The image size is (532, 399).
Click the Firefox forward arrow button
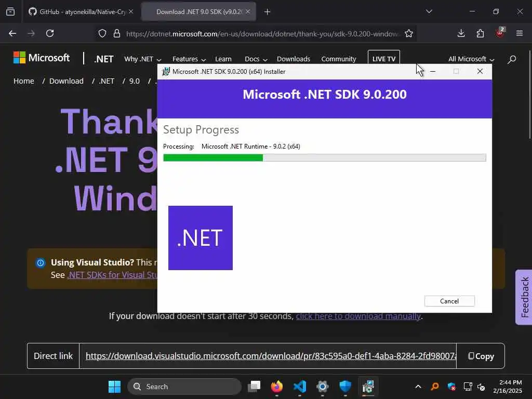pos(31,33)
